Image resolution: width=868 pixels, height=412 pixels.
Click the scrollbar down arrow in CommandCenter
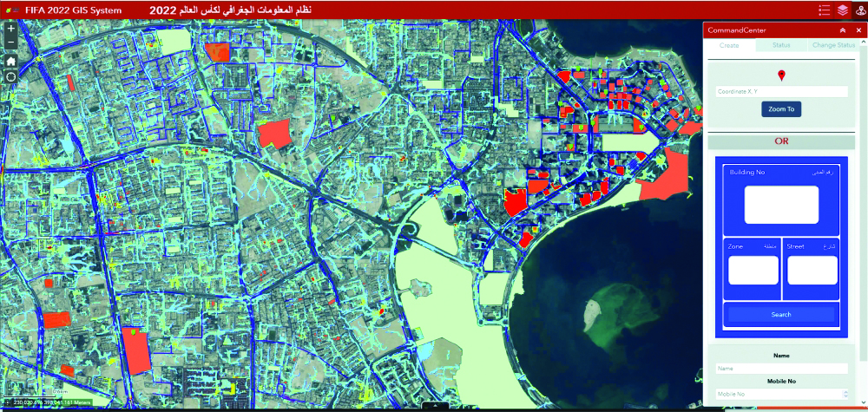coord(865,402)
